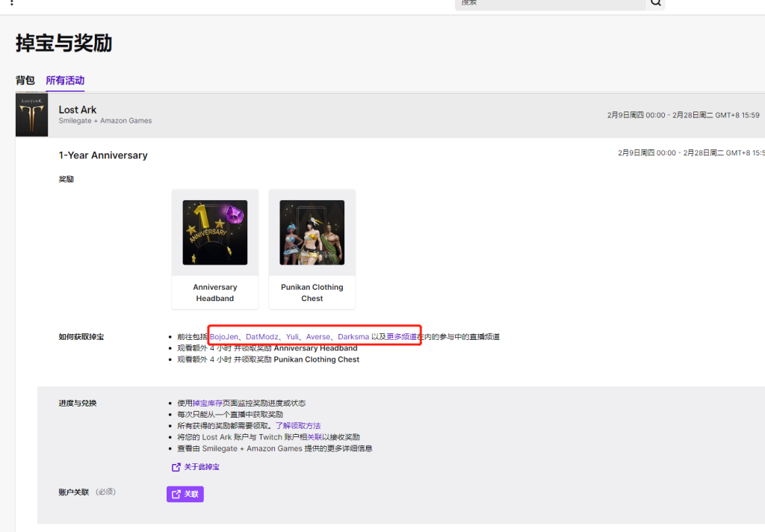Click the 进度与兑换 section label
765x532 pixels.
point(78,403)
